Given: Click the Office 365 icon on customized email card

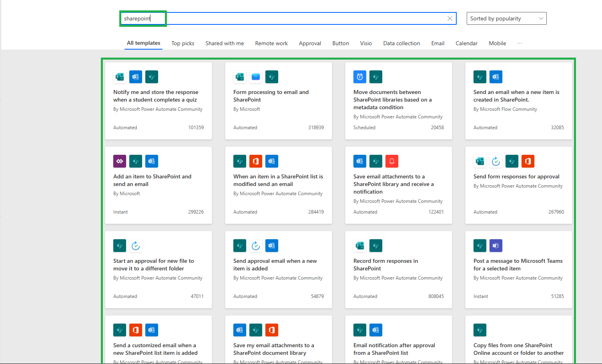Looking at the screenshot, I should click(x=136, y=330).
